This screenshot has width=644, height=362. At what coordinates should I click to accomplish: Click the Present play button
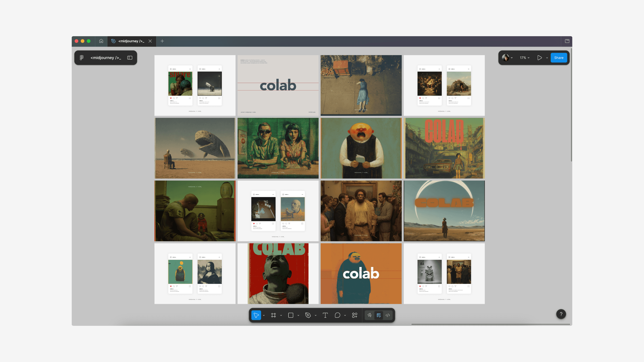(x=540, y=58)
